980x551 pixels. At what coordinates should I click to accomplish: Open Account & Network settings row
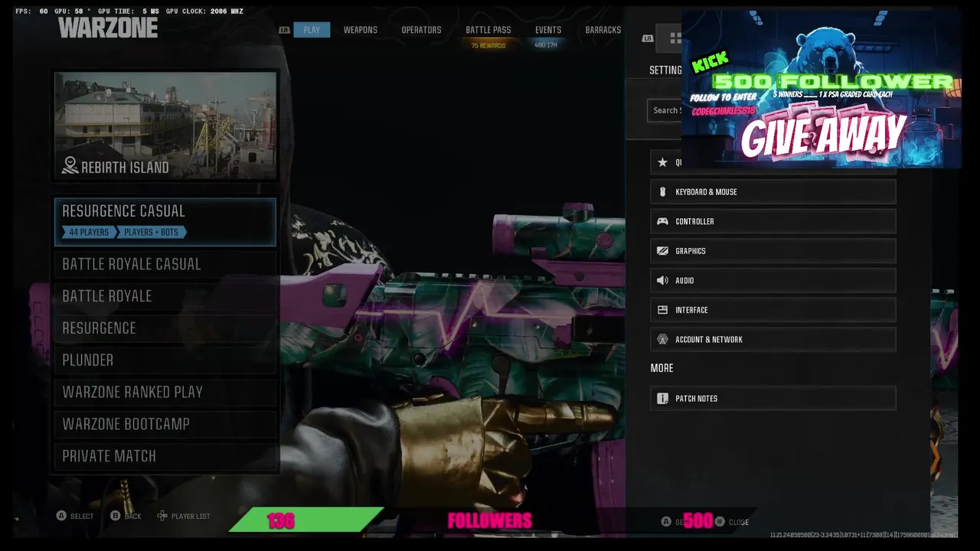773,340
